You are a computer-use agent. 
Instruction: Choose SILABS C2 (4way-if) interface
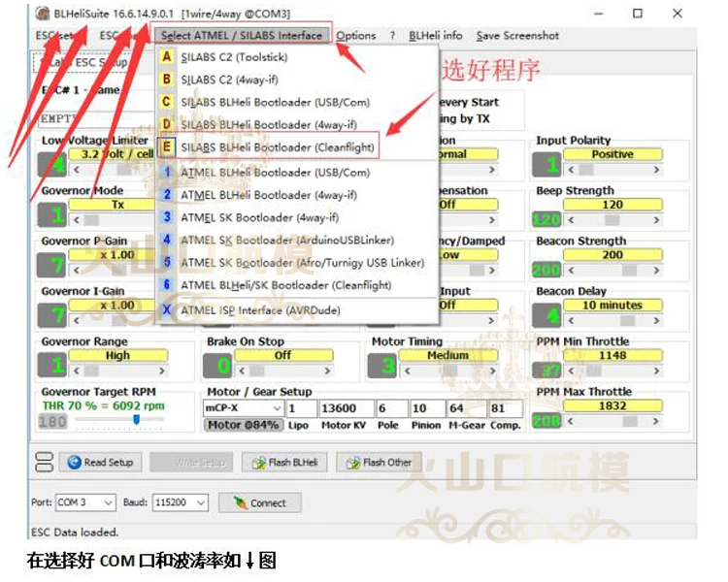tap(229, 80)
